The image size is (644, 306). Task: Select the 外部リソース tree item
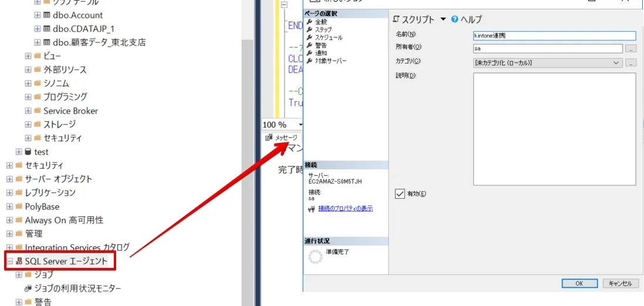tap(65, 69)
